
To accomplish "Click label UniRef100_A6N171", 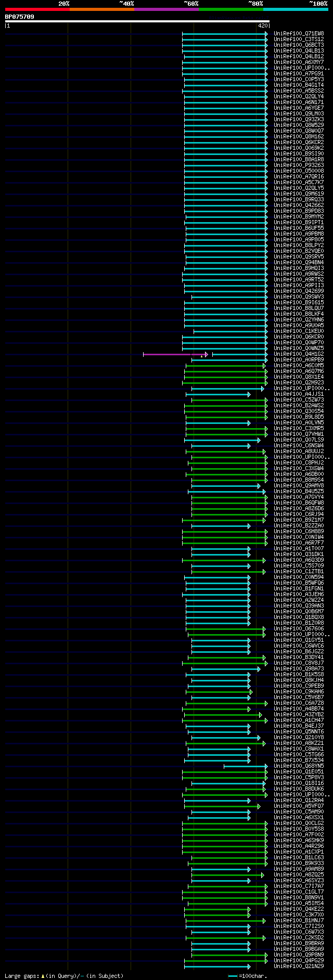I will pos(299,102).
